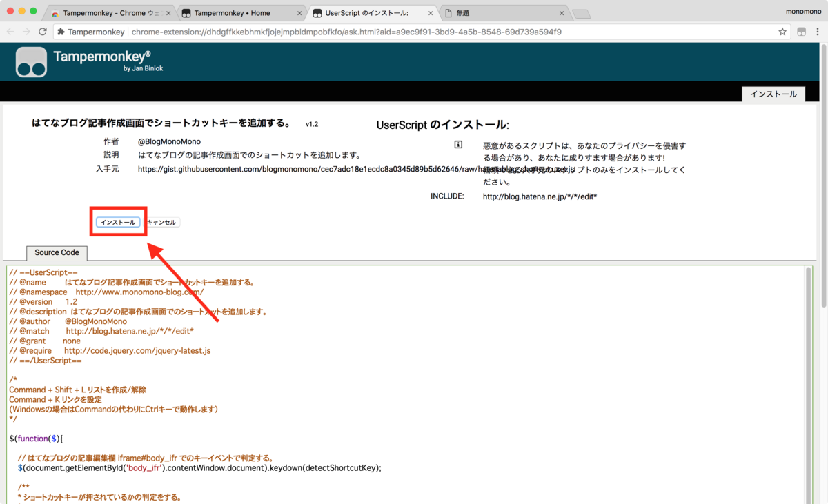Click the INCLUDE URL blog.hatena.ne.jp
Screen dimensions: 828x504
click(x=540, y=196)
